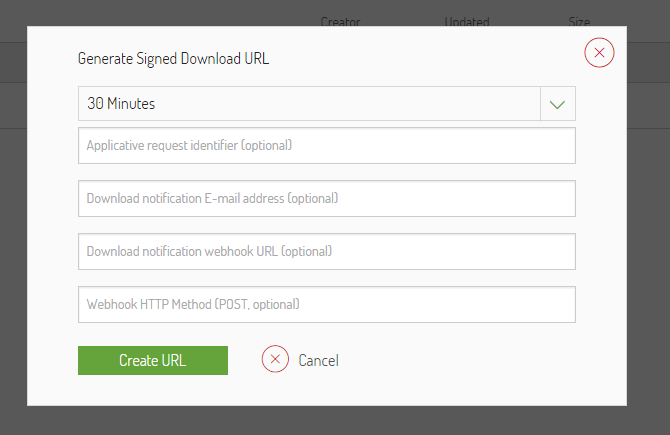Submit the form via Create URL
Viewport: 670px width, 435px height.
pyautogui.click(x=152, y=360)
